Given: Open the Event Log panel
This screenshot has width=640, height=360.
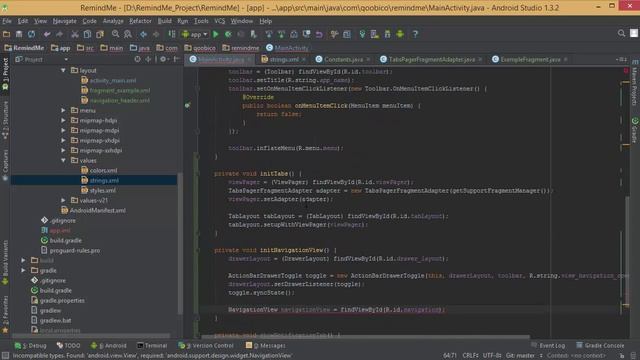Looking at the screenshot, I should (548, 345).
